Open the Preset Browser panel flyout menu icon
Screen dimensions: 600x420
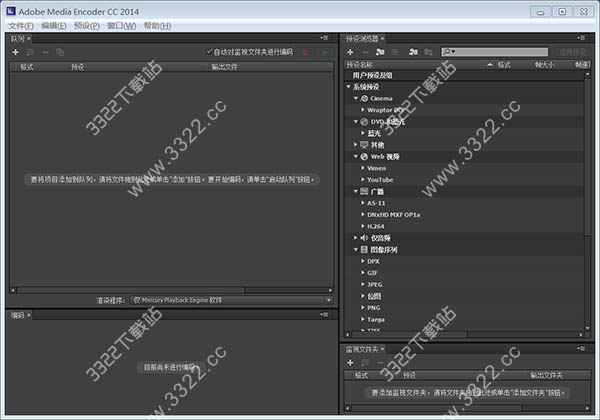(x=582, y=38)
